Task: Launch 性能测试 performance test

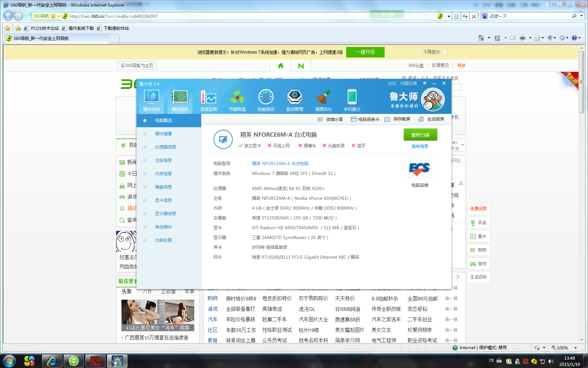Action: tap(266, 101)
